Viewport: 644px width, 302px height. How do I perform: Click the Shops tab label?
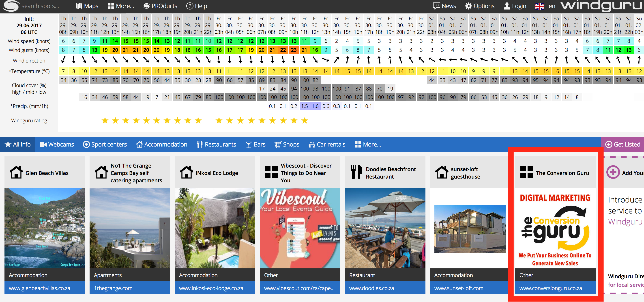pos(291,144)
